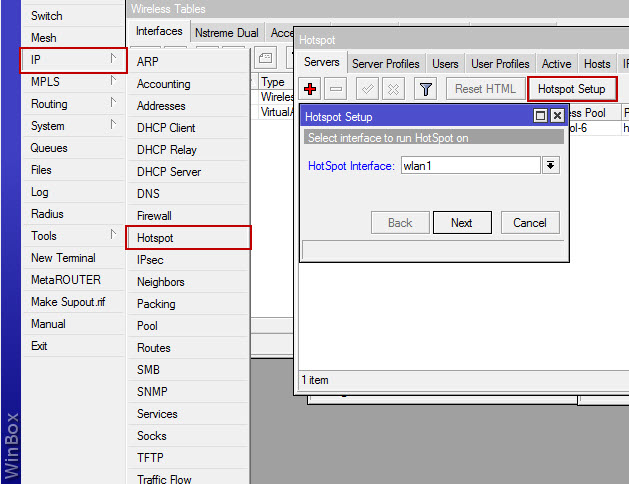Screen dimensions: 629x484
Task: Expand the System submenu arrow
Action: [113, 125]
